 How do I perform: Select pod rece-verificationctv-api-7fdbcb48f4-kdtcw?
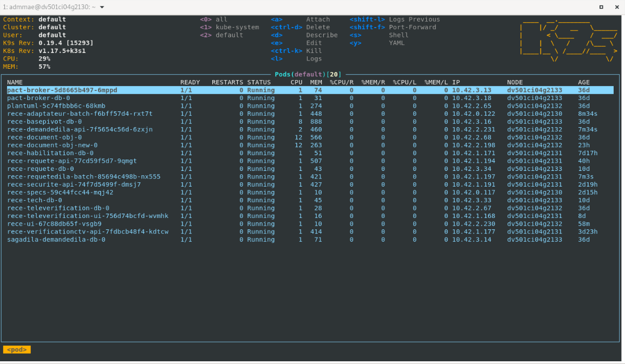310,232
